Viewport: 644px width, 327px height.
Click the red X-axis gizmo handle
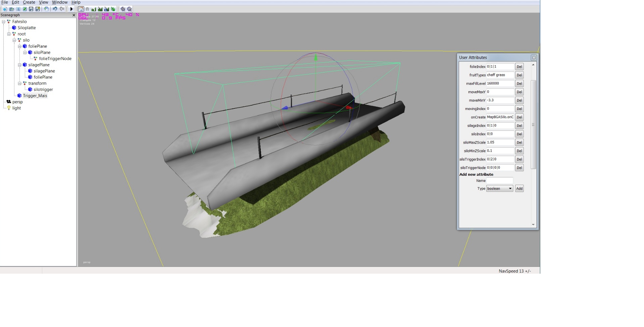(x=349, y=108)
